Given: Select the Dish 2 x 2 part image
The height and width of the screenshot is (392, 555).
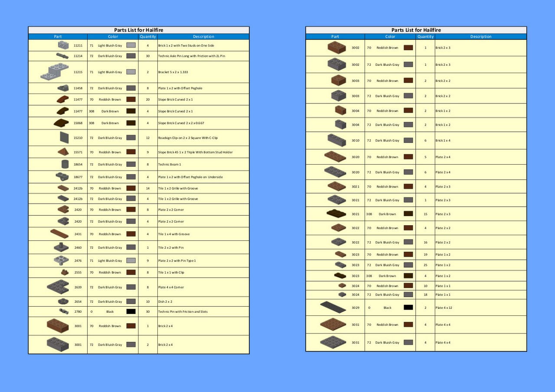Looking at the screenshot, I should click(63, 301).
